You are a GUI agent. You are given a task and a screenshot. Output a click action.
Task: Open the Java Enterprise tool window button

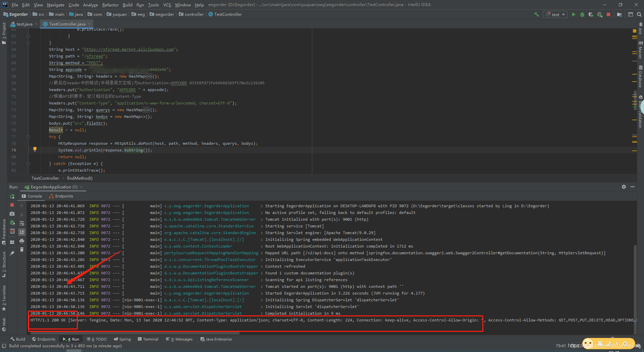(x=216, y=339)
